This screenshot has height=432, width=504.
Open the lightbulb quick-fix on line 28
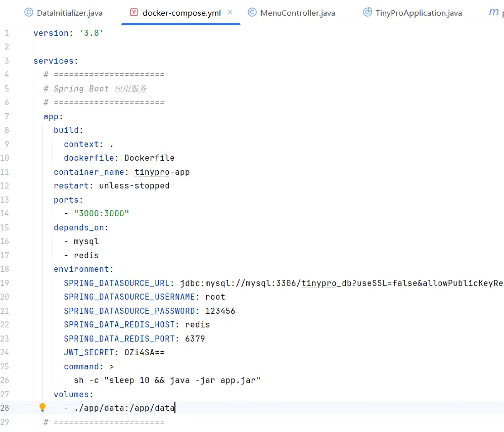(x=42, y=407)
